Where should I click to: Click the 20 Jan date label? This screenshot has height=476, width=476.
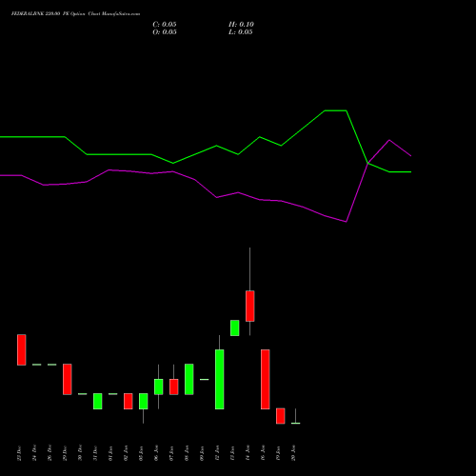[293, 453]
